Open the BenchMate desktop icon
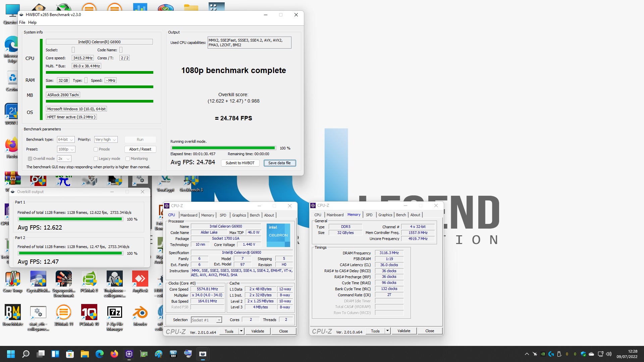Viewport: 644px width, 362px height. tap(13, 315)
